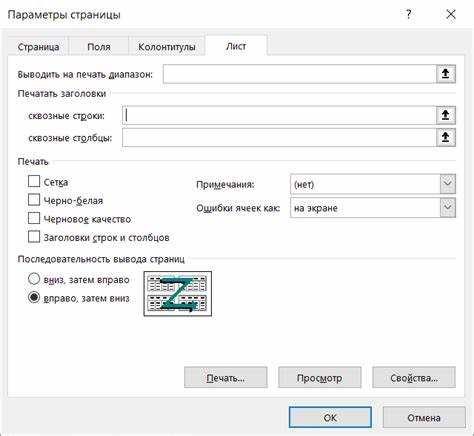
Task: Click into the сквозные столбцы field
Action: click(x=279, y=137)
